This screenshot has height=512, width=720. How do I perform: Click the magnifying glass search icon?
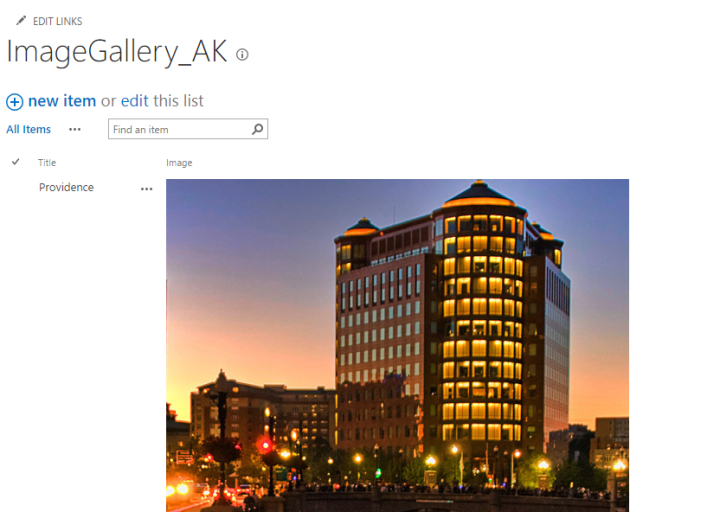click(x=258, y=129)
